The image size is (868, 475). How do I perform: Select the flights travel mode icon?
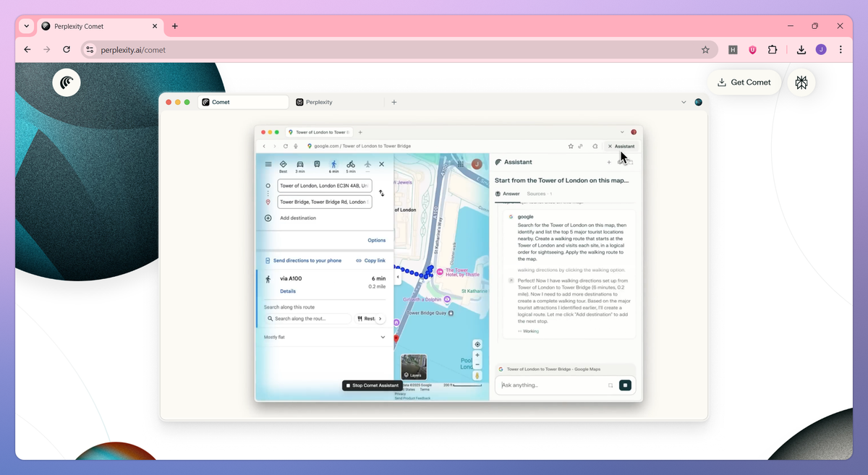[367, 165]
